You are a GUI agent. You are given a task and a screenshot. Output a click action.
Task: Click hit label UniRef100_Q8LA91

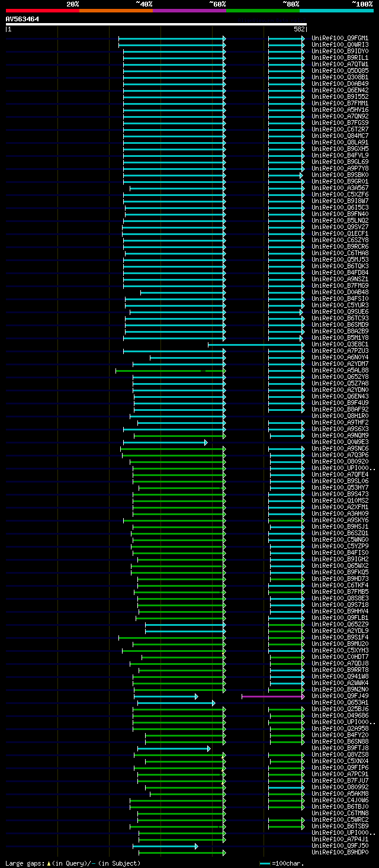click(x=340, y=143)
